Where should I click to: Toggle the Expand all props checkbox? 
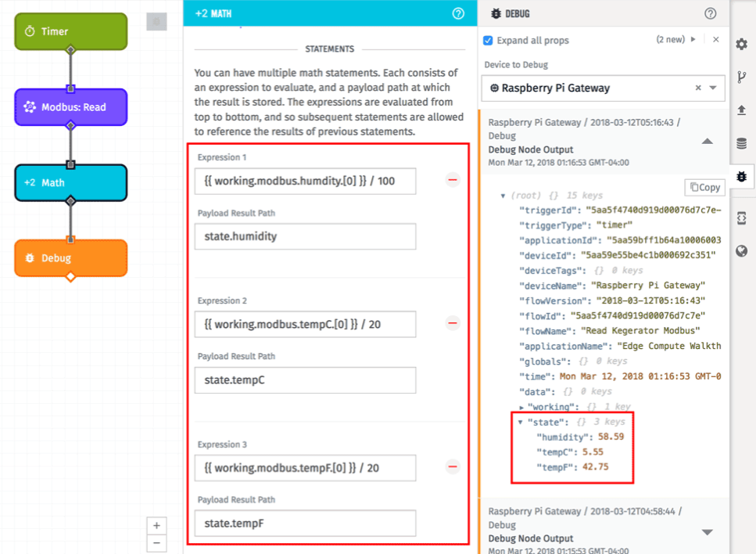488,41
